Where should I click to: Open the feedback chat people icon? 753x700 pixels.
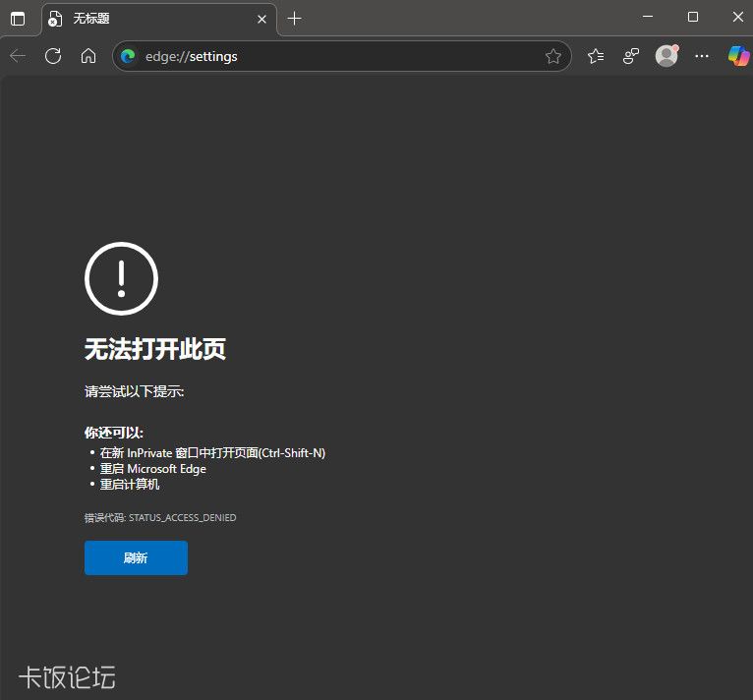pyautogui.click(x=631, y=56)
